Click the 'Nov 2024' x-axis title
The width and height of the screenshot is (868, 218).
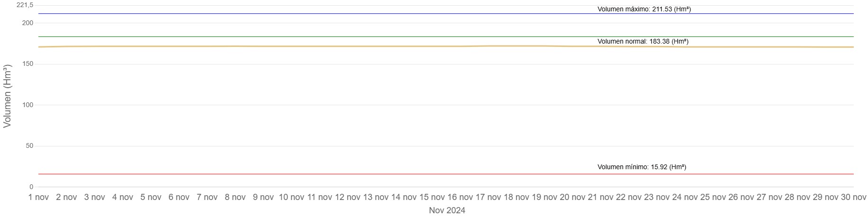click(x=447, y=210)
